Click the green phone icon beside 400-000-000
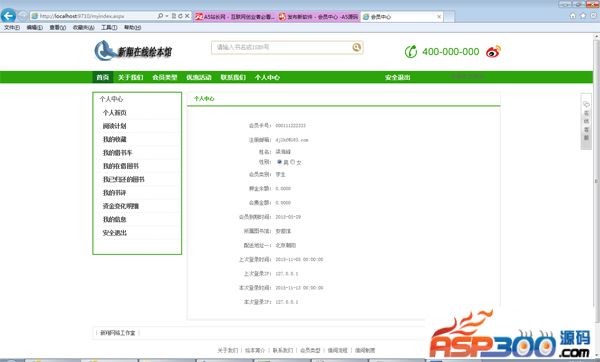The height and width of the screenshot is (362, 600). (x=411, y=51)
